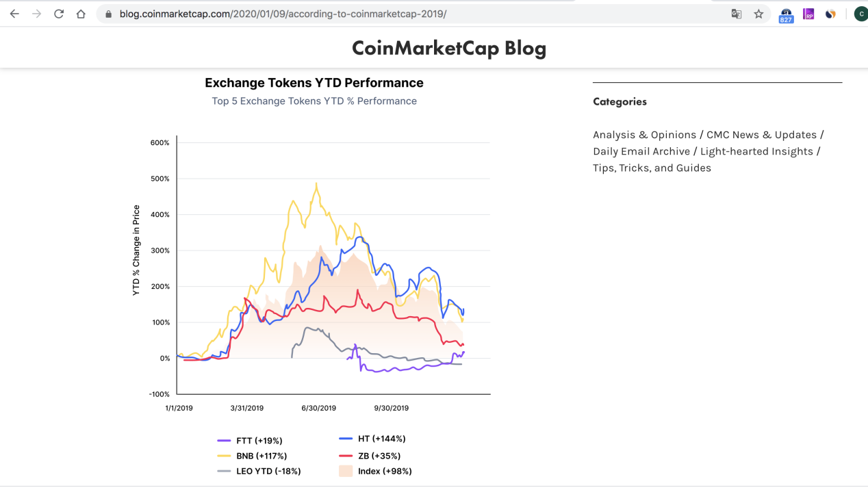Open the green profile avatar
This screenshot has width=868, height=490.
[x=860, y=14]
